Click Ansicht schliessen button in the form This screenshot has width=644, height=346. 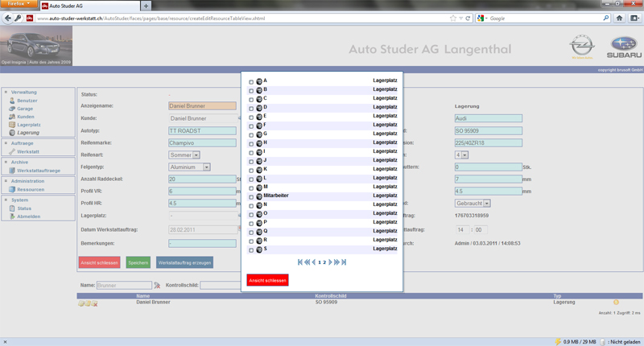pos(99,262)
